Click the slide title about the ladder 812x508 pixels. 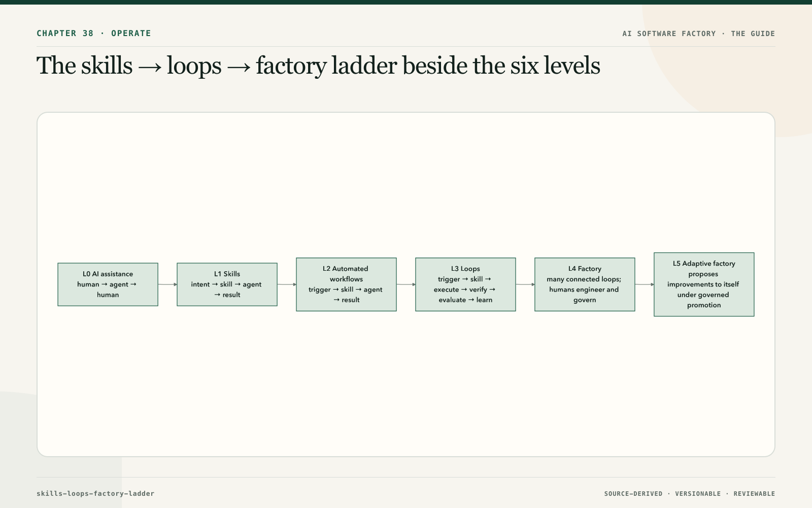click(318, 66)
